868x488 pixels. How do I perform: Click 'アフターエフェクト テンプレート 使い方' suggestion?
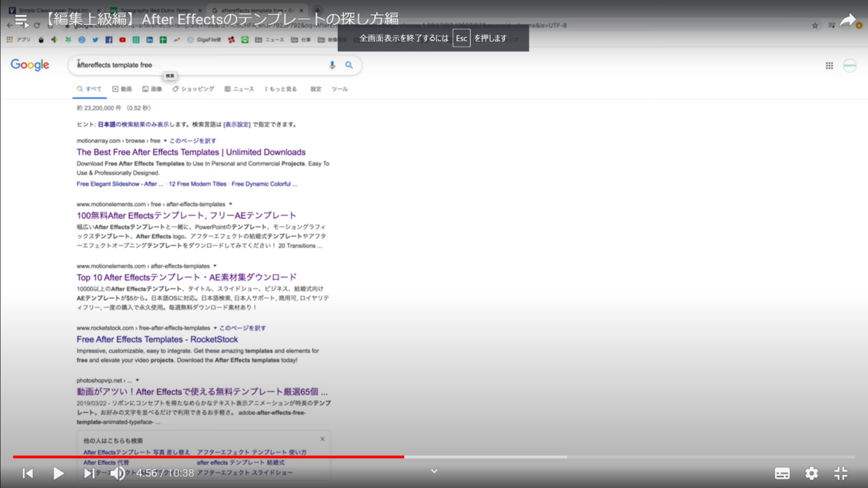click(x=252, y=452)
